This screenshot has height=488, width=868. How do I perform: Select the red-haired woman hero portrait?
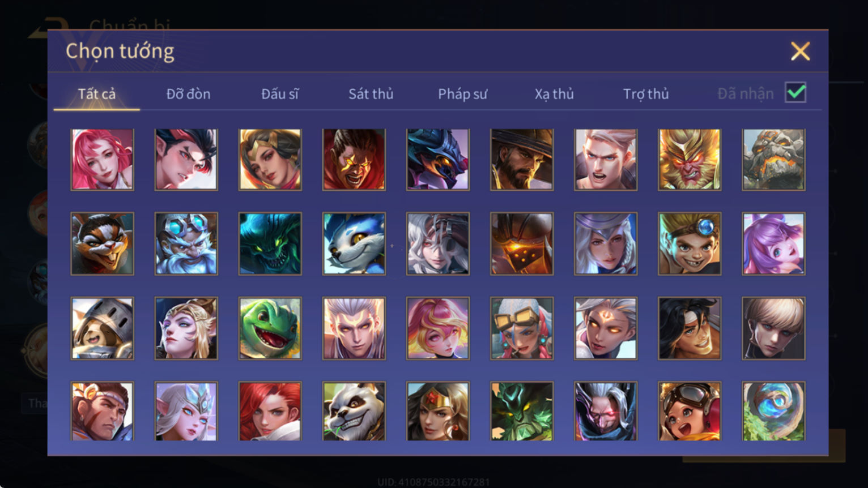270,412
